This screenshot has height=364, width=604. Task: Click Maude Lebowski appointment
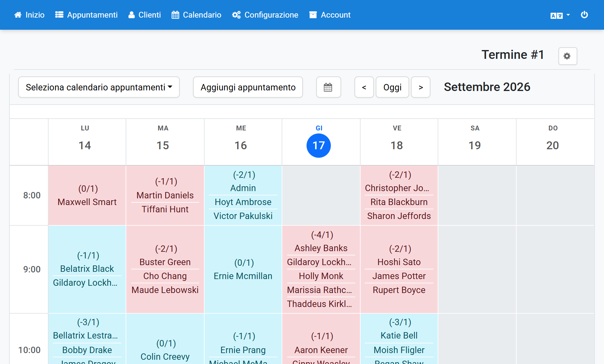coord(165,290)
